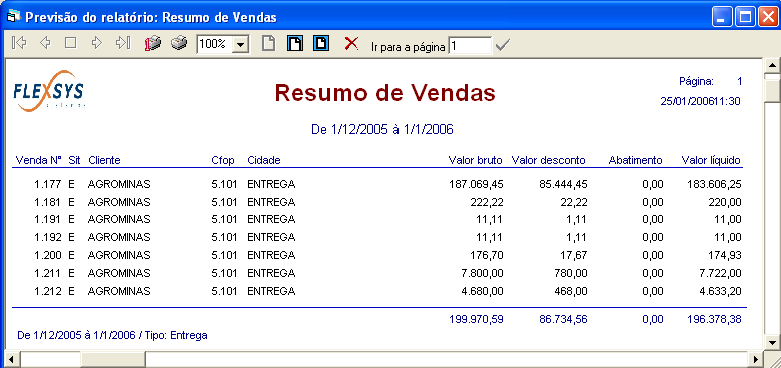Click previous page arrow icon
The width and height of the screenshot is (781, 368).
[45, 43]
